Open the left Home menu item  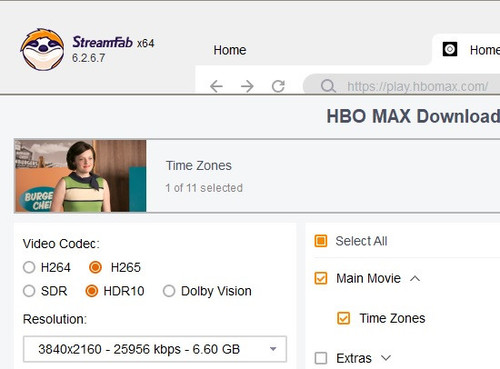[x=230, y=50]
